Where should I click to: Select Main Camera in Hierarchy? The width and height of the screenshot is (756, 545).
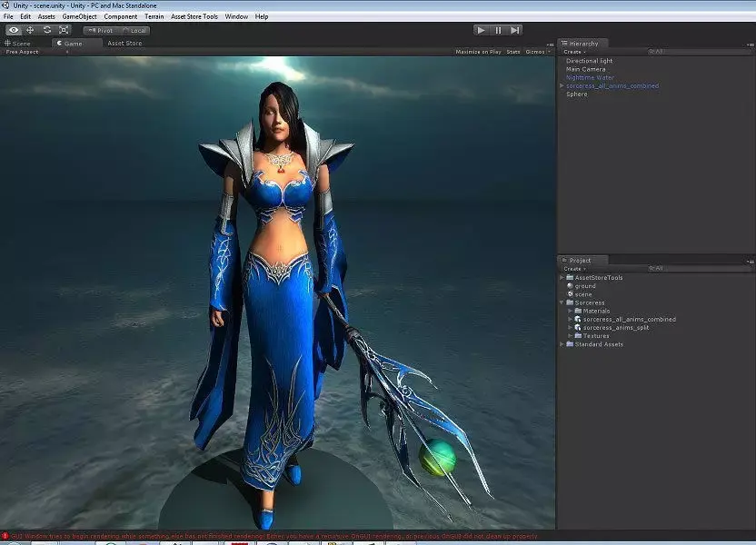[586, 69]
